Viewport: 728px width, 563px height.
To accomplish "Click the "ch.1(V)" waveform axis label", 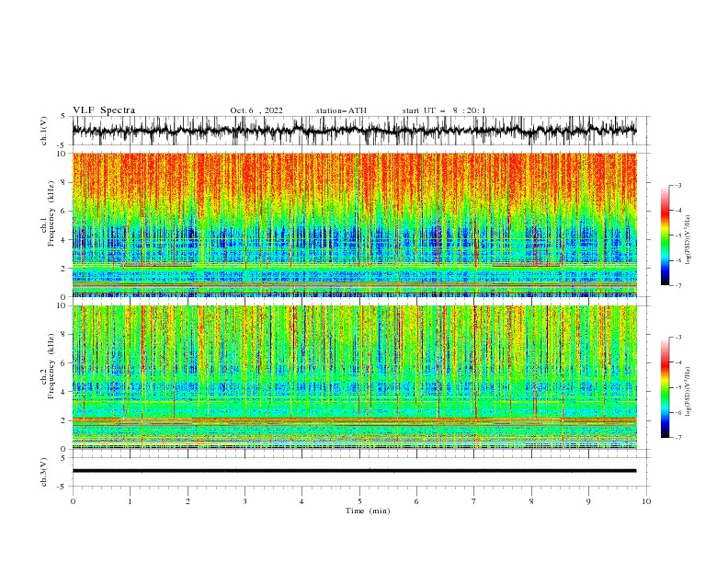I will tap(44, 131).
